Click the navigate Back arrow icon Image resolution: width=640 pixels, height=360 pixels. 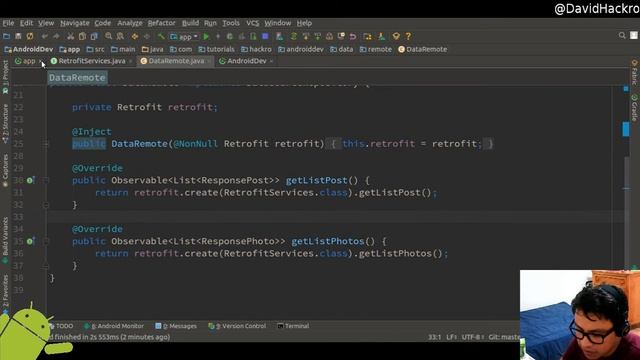click(135, 36)
